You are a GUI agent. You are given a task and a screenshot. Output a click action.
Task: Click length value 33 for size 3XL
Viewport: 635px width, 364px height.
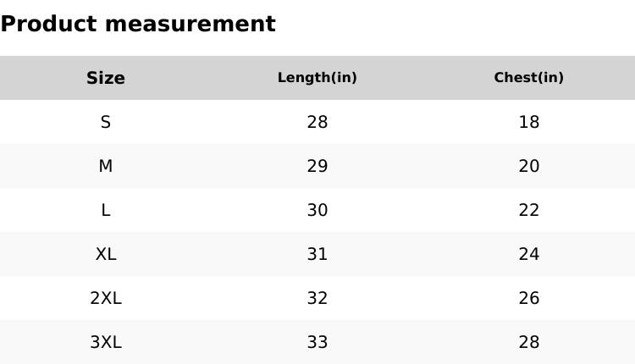(317, 342)
